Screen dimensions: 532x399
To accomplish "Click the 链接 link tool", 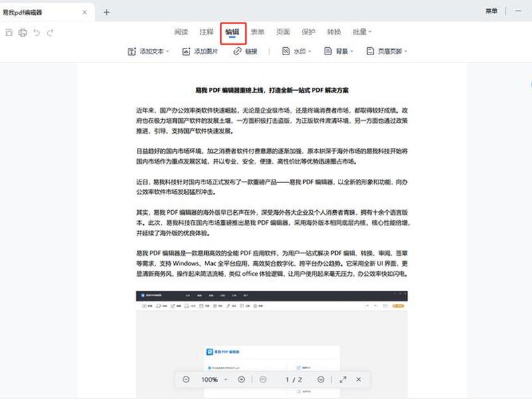I will pyautogui.click(x=245, y=52).
